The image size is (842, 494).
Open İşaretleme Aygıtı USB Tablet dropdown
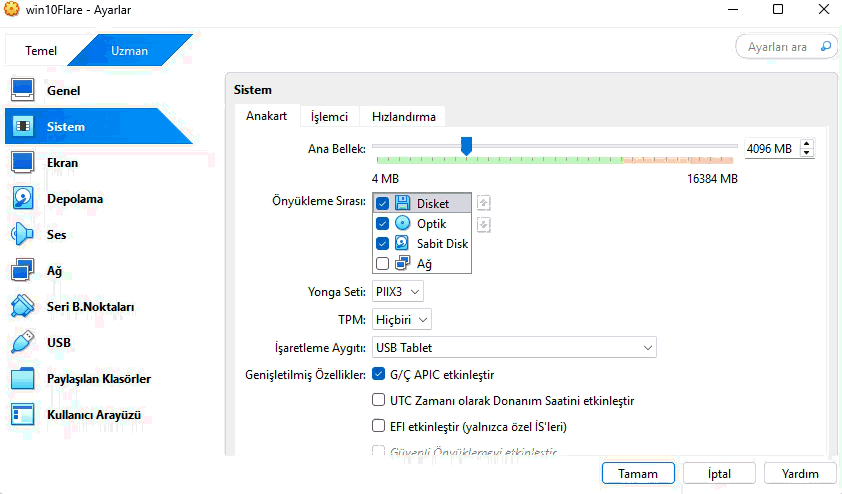514,347
